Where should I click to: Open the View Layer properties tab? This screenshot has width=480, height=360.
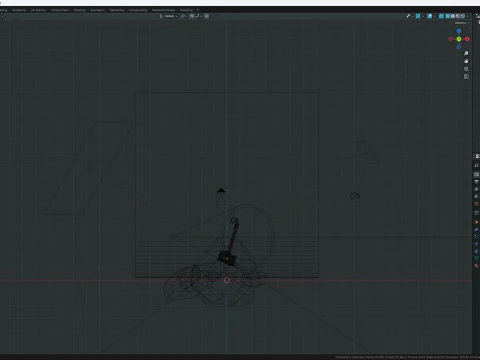click(477, 189)
